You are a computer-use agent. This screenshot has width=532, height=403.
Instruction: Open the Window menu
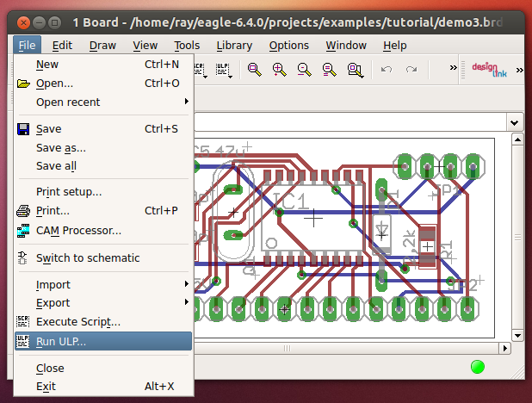click(346, 45)
